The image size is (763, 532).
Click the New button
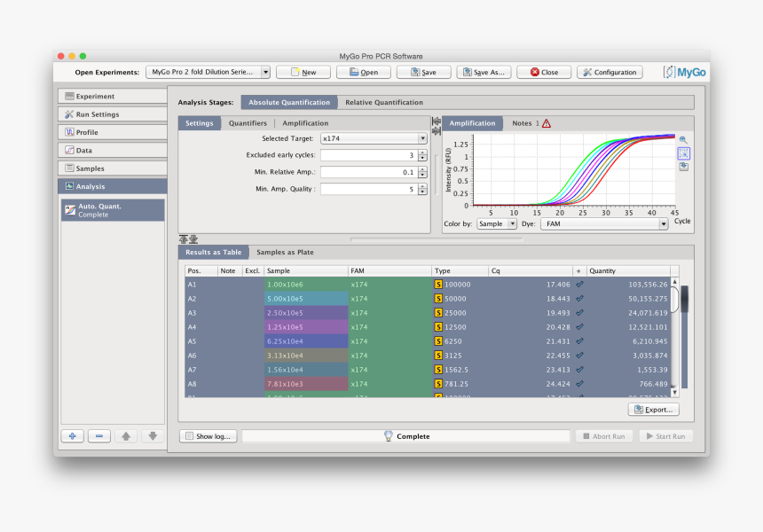click(303, 72)
